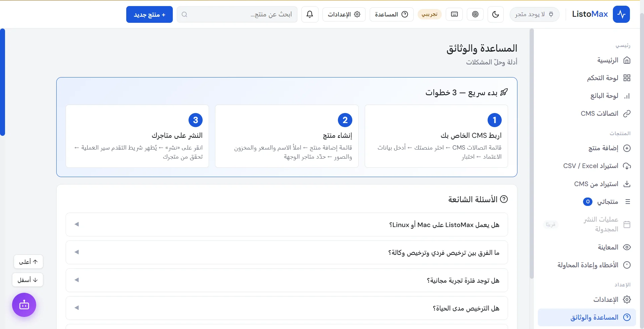Click the plus circle icon beside إضافة منتج
This screenshot has height=329, width=644.
point(627,148)
